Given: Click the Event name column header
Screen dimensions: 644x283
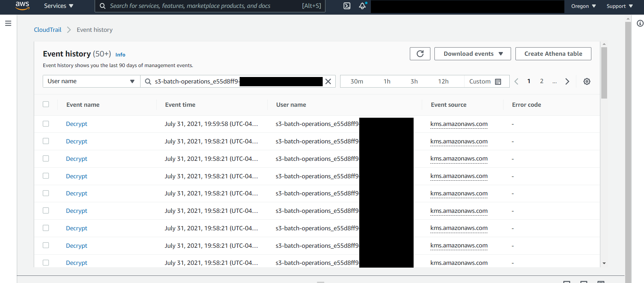Looking at the screenshot, I should 83,105.
